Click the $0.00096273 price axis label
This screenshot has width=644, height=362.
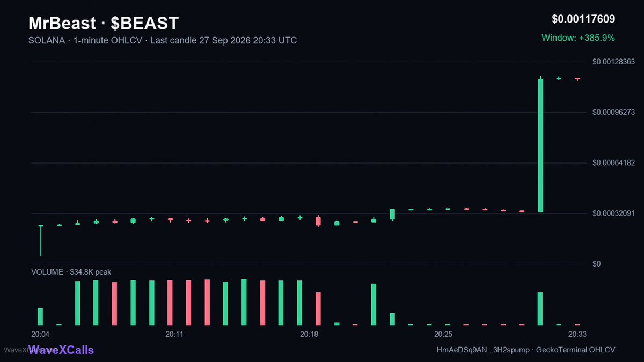[614, 113]
